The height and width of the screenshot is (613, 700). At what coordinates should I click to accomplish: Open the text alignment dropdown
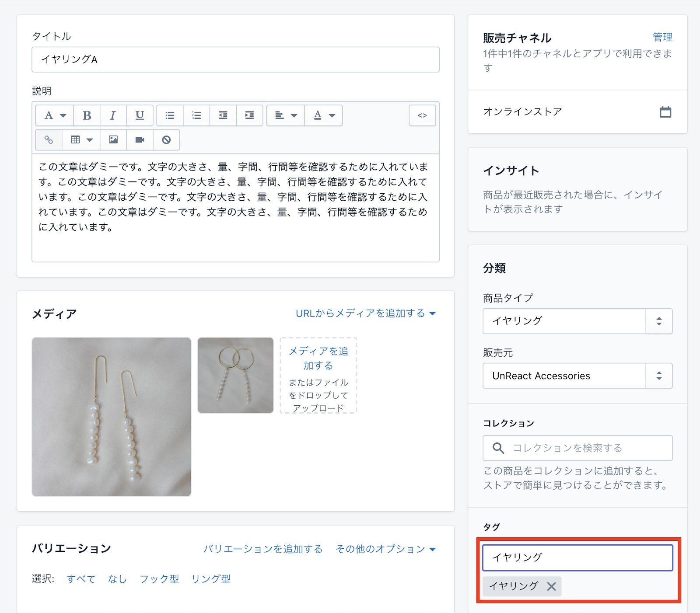click(x=285, y=115)
